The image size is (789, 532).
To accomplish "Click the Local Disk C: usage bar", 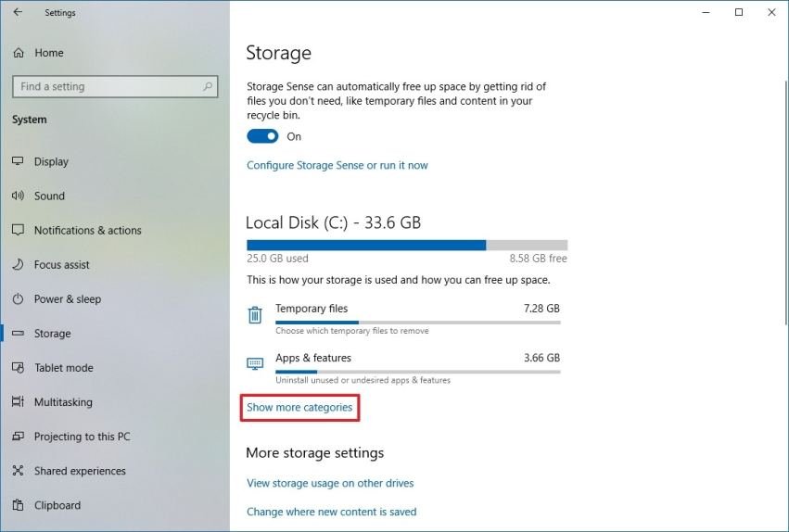I will click(406, 246).
